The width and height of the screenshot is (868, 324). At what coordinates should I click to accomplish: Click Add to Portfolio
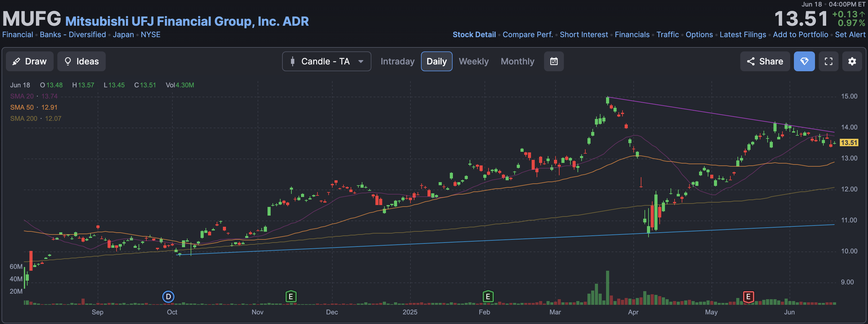(x=800, y=35)
